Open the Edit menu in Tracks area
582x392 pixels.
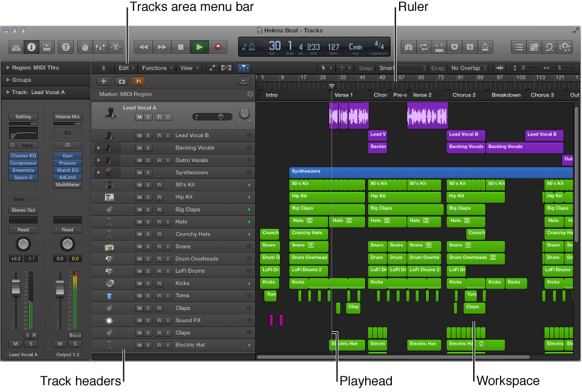126,68
